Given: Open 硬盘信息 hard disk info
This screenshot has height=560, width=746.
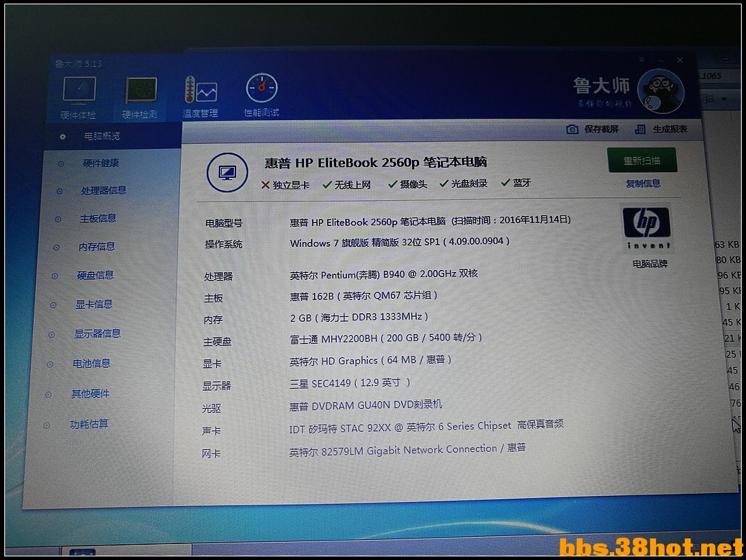Looking at the screenshot, I should click(x=95, y=275).
